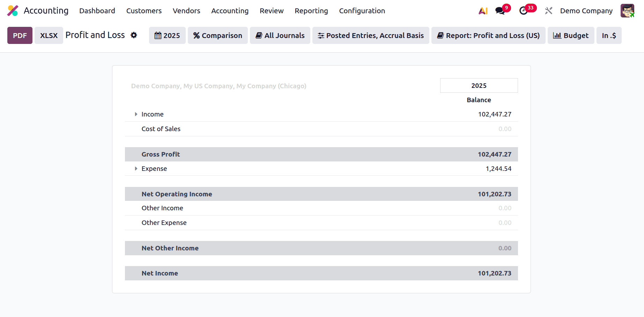Open the activities clock icon with 33 badge
Viewport: 644px width, 317px height.
point(524,11)
